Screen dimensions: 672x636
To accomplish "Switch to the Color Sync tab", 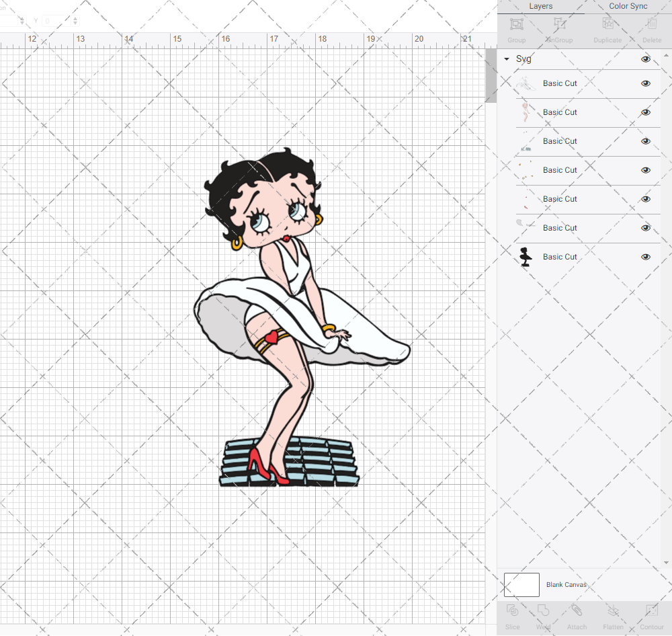I will (628, 7).
